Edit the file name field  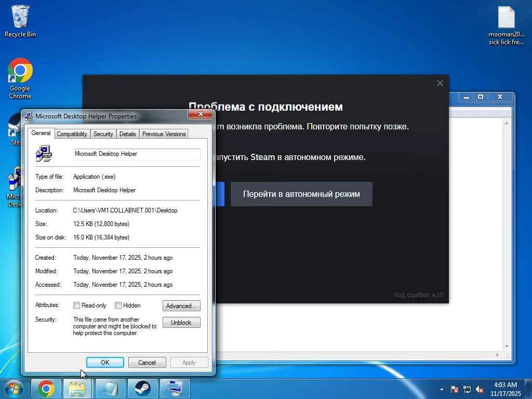137,154
